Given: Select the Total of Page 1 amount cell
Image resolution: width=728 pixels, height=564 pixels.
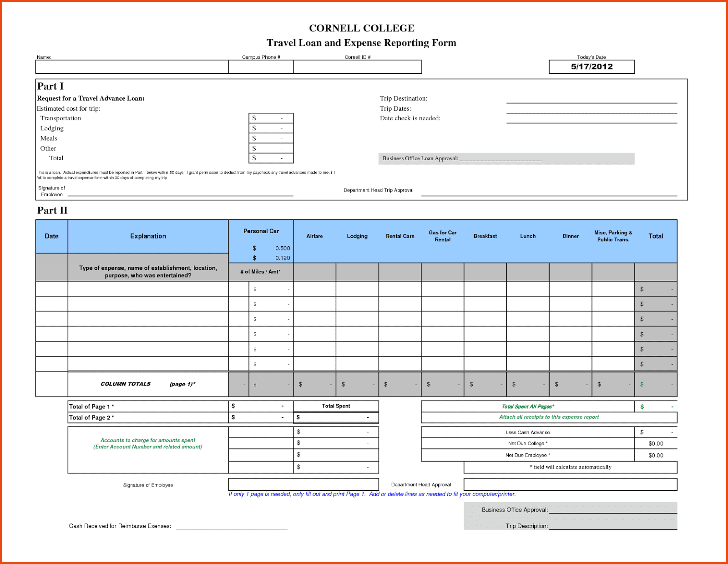Looking at the screenshot, I should coord(261,406).
